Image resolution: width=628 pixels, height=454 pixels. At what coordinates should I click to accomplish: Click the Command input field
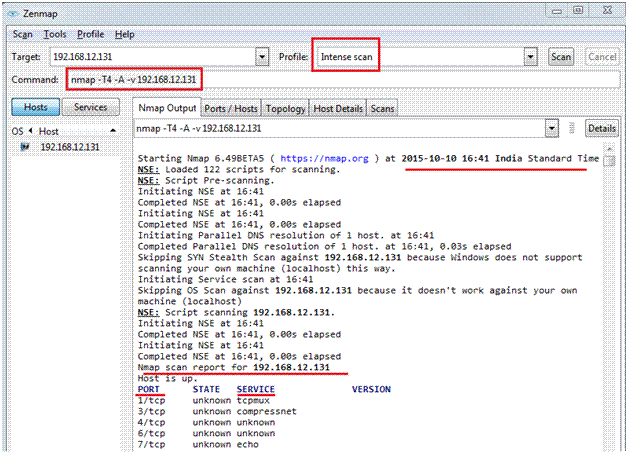[344, 80]
